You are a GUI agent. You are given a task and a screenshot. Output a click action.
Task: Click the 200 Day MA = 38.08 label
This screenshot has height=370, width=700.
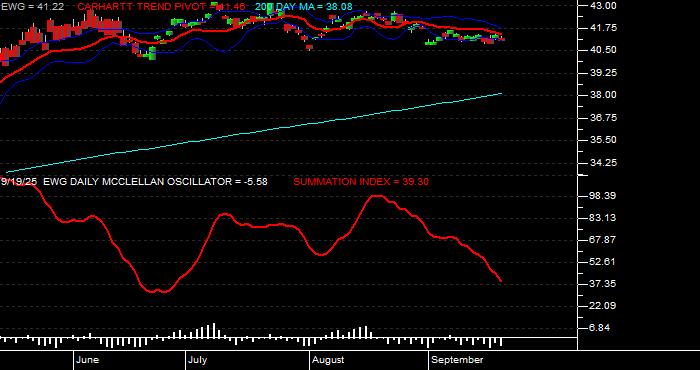[304, 7]
